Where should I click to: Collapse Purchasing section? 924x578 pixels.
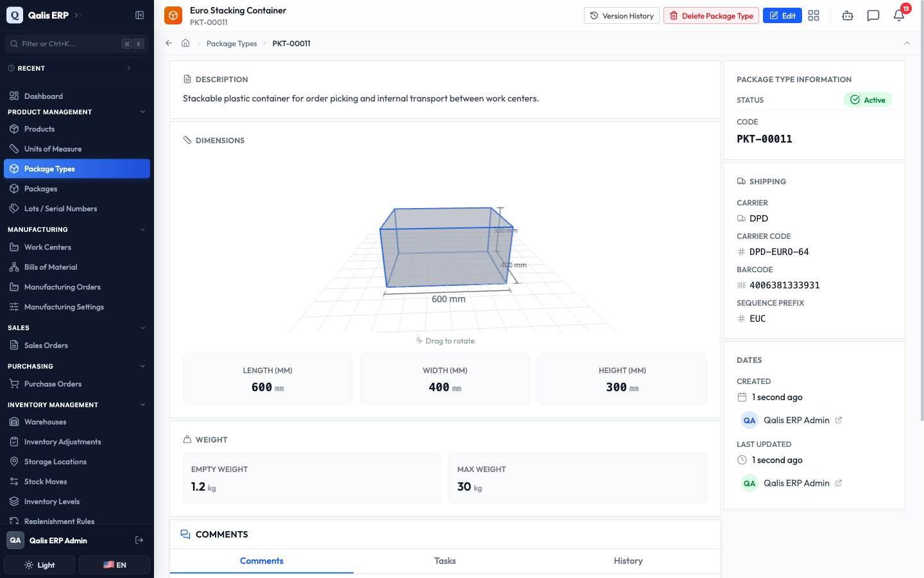click(x=142, y=366)
